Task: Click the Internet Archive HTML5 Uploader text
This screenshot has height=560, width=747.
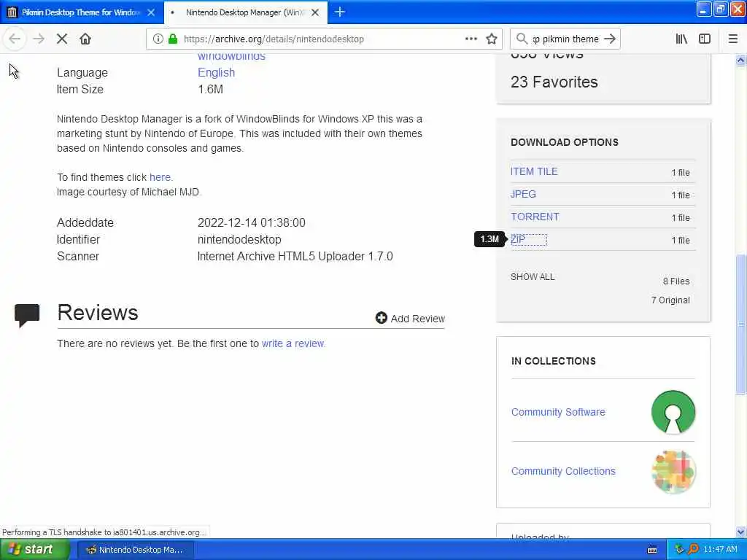Action: 295,256
